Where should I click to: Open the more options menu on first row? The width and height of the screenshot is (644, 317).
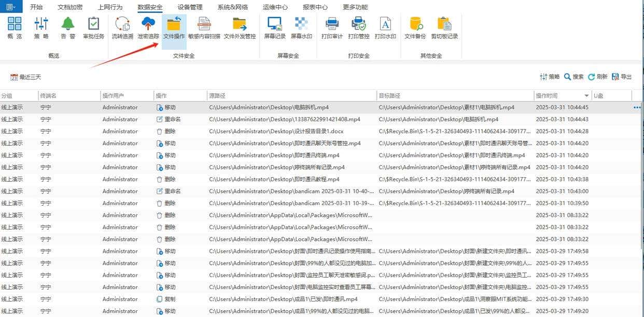point(637,107)
